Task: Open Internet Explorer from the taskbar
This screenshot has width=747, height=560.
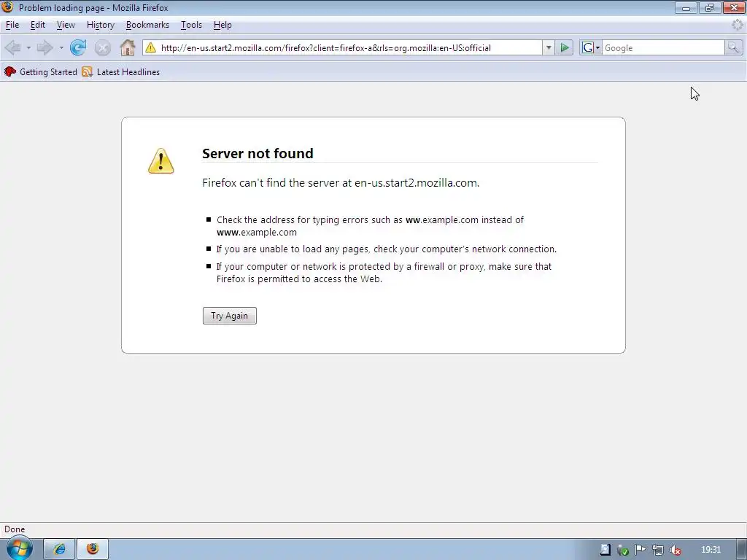Action: coord(59,549)
